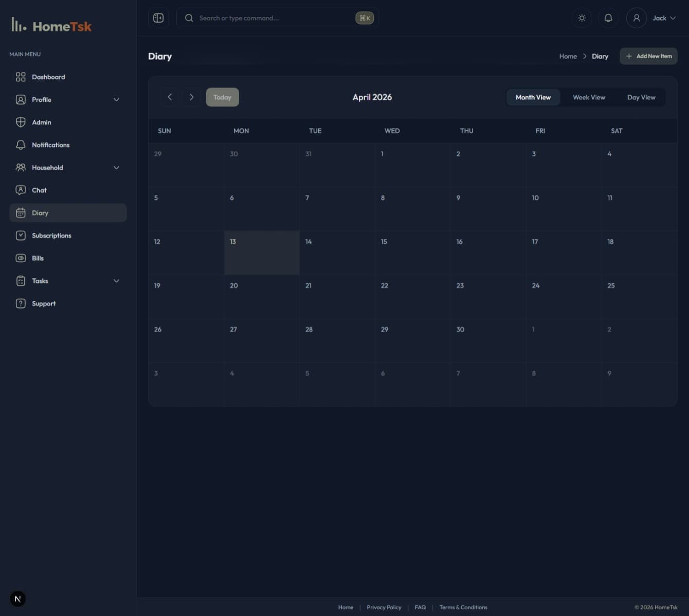Toggle the sidebar panel icon
Viewport: 689px width, 616px height.
point(158,18)
